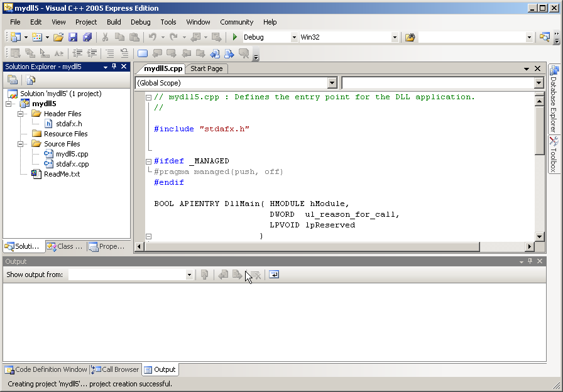This screenshot has width=563, height=392.
Task: Start debugging with the green play icon
Action: point(235,37)
